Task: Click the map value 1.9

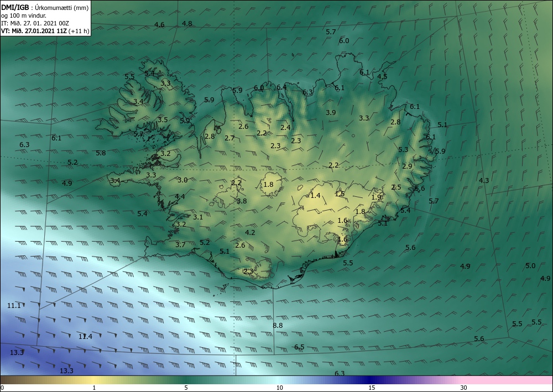Action: coord(377,197)
